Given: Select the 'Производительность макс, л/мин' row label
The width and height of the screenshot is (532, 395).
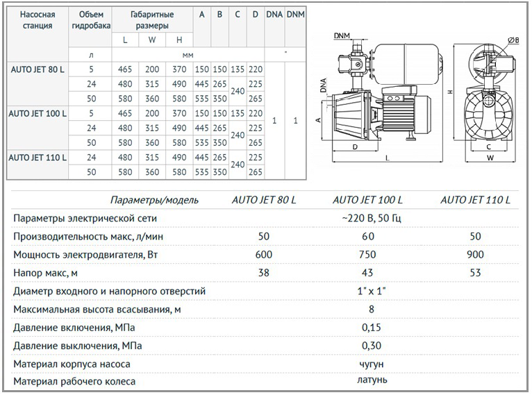Looking at the screenshot, I should click(x=88, y=236).
